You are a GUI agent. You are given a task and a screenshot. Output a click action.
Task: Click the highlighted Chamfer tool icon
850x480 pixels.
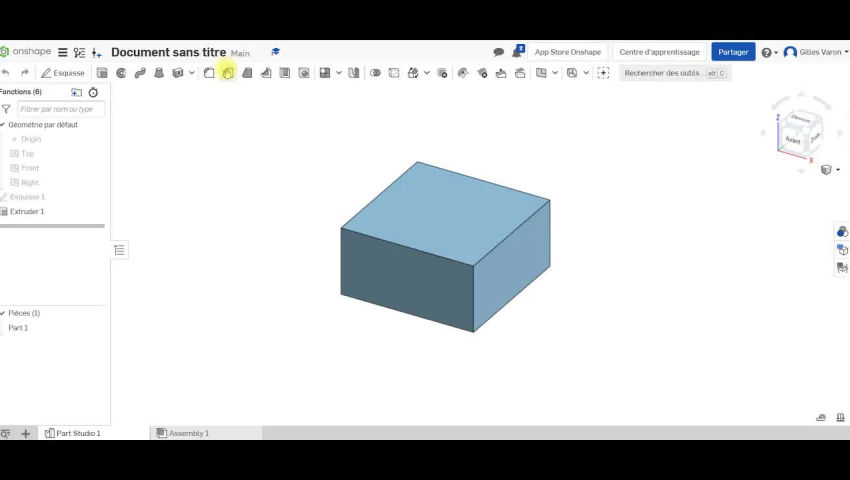pyautogui.click(x=228, y=73)
